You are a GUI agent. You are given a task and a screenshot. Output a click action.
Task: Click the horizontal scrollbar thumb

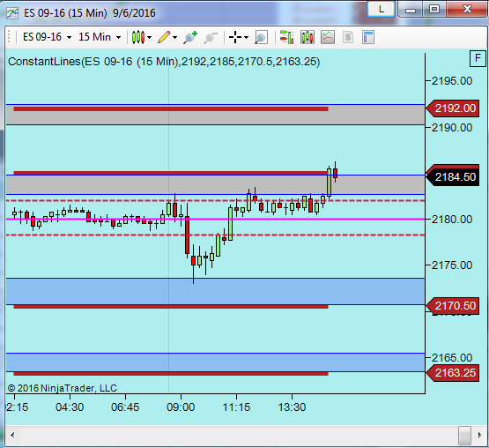click(x=464, y=435)
